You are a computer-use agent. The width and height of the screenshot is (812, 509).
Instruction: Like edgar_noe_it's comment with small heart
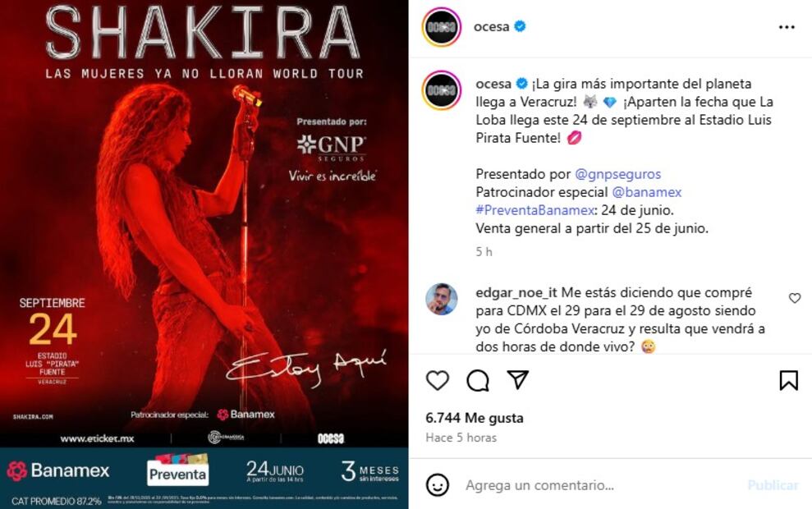(795, 298)
